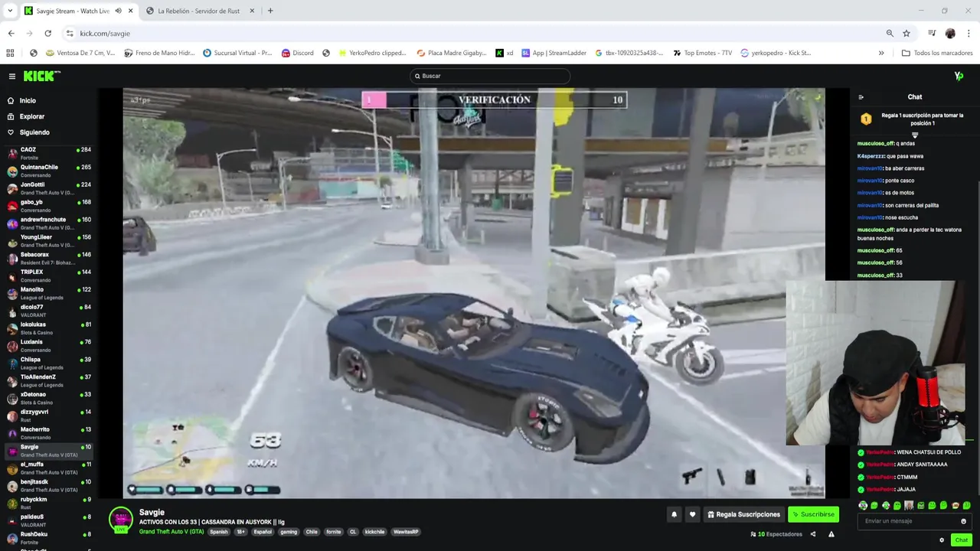
Task: Open rubyckkm channel in sidebar
Action: (47, 504)
